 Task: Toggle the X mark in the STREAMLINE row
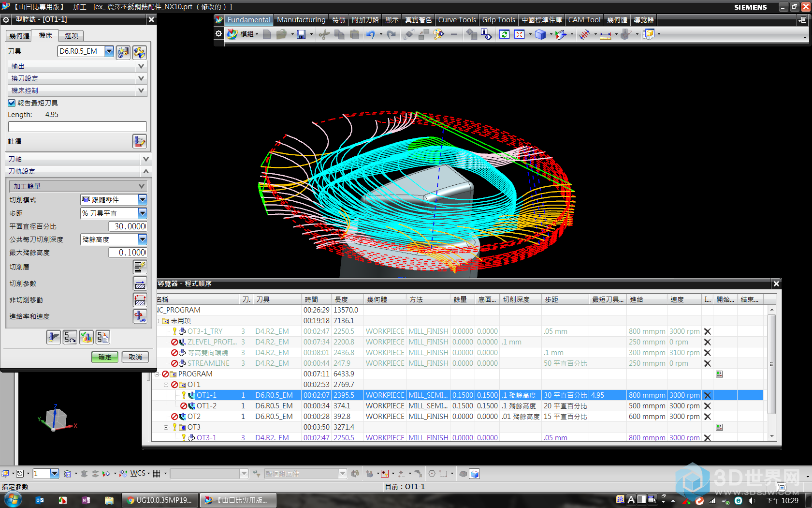tap(707, 363)
